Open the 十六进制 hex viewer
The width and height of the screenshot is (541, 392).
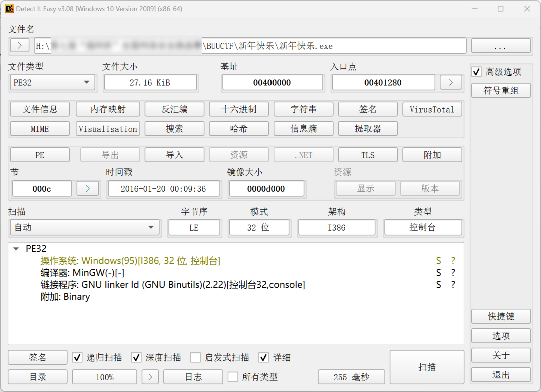(238, 109)
